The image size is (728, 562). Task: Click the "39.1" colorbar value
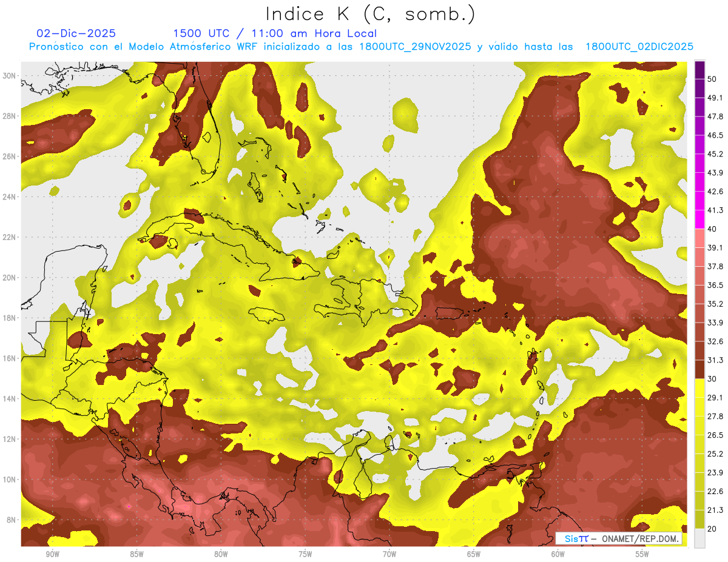(715, 247)
